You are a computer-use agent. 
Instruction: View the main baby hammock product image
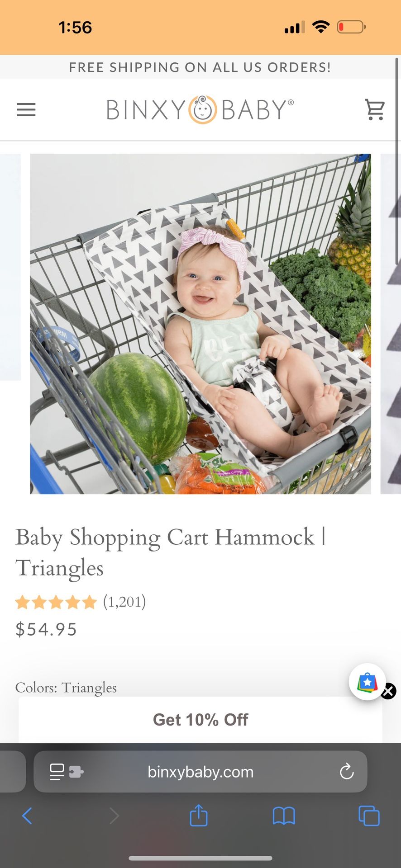coord(200,324)
